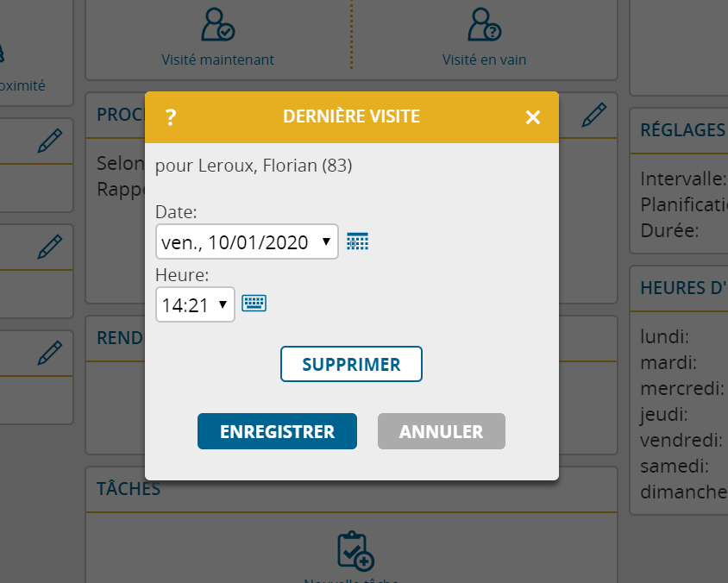
Task: Click the Visité en vain label
Action: (484, 60)
